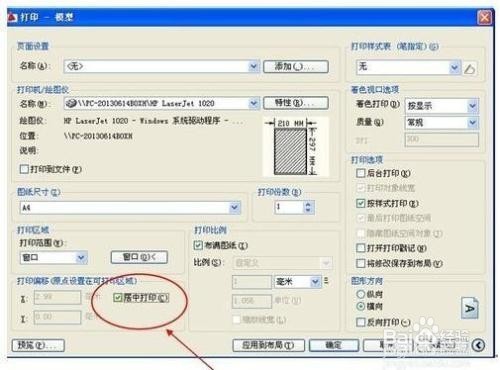Open the 毫米 units dropdown
This screenshot has height=370, width=500.
[x=298, y=282]
